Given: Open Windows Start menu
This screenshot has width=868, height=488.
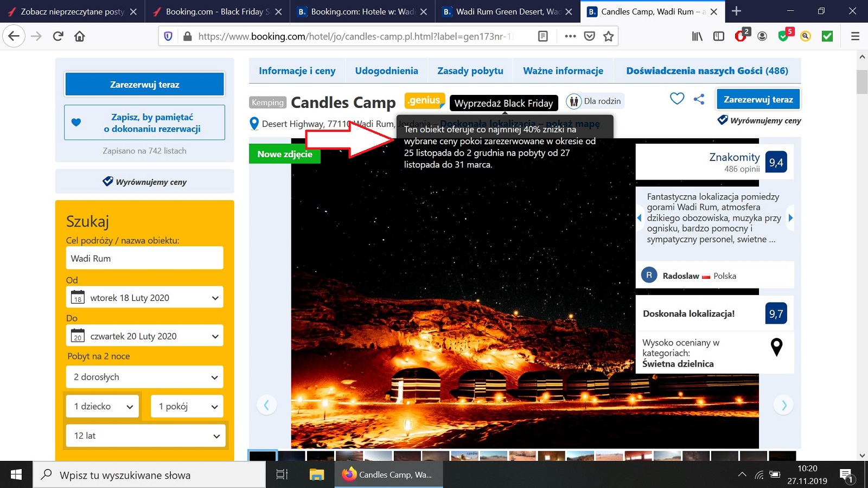Looking at the screenshot, I should pyautogui.click(x=16, y=474).
